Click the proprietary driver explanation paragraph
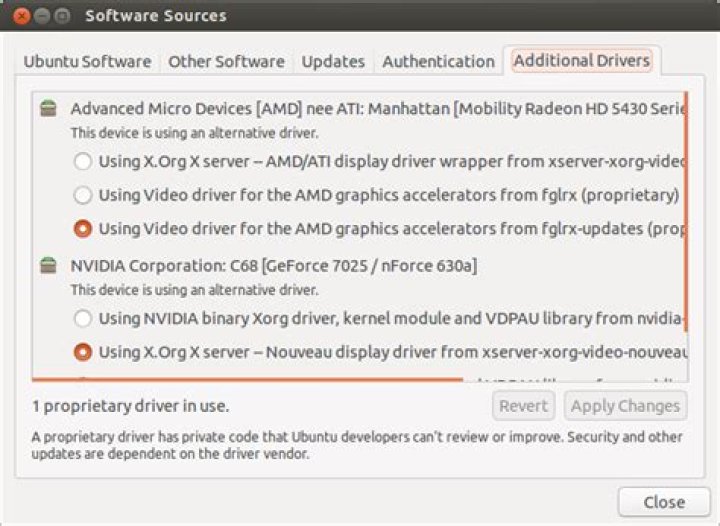 click(357, 445)
